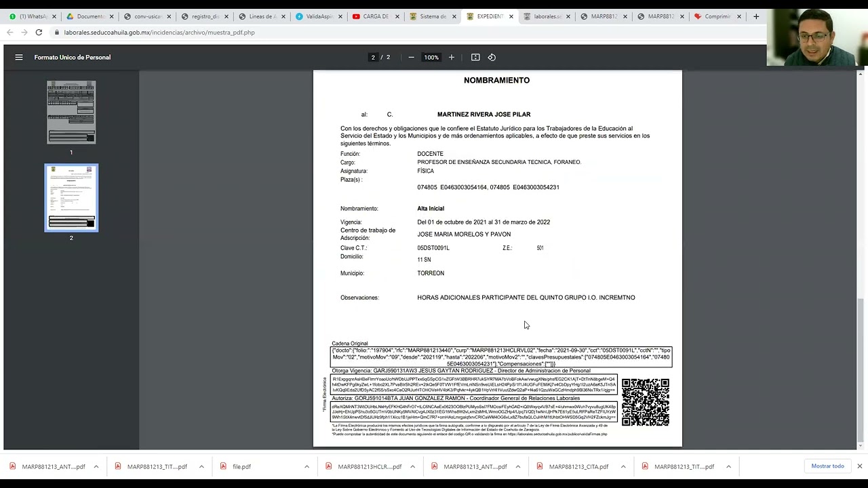This screenshot has height=488, width=868.
Task: Close the WhatsApp tab
Action: tap(54, 16)
